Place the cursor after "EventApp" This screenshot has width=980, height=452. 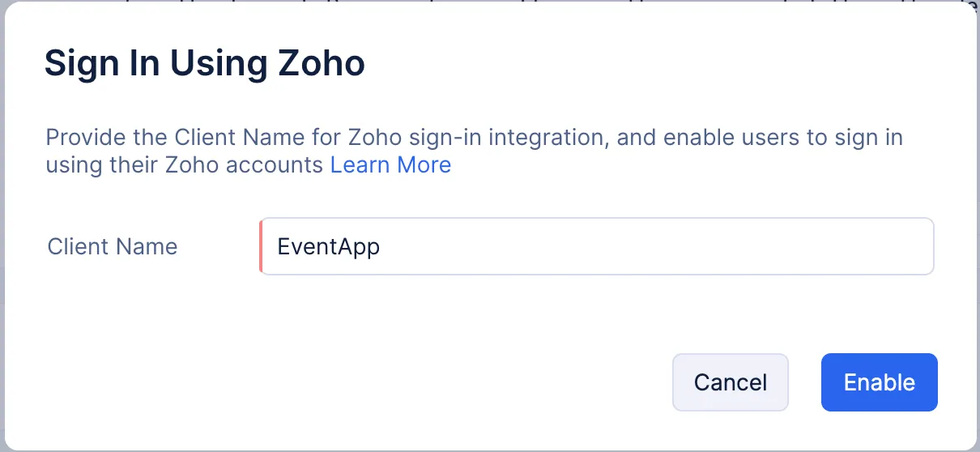(x=381, y=246)
